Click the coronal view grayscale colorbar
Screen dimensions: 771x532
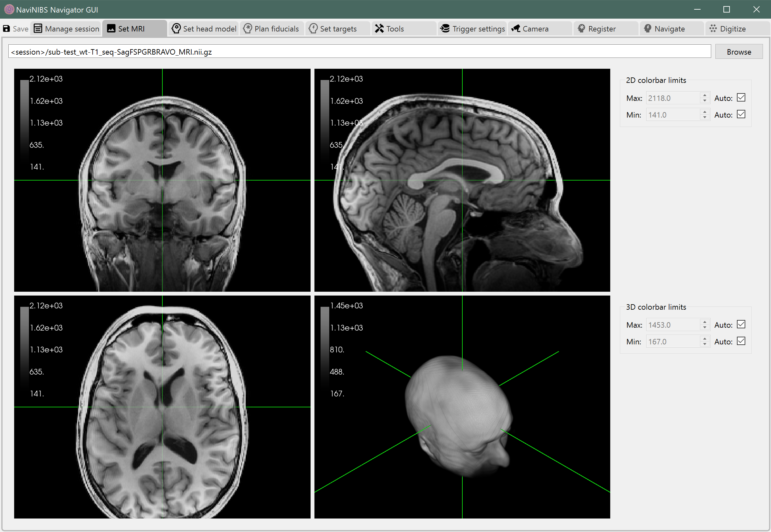24,123
